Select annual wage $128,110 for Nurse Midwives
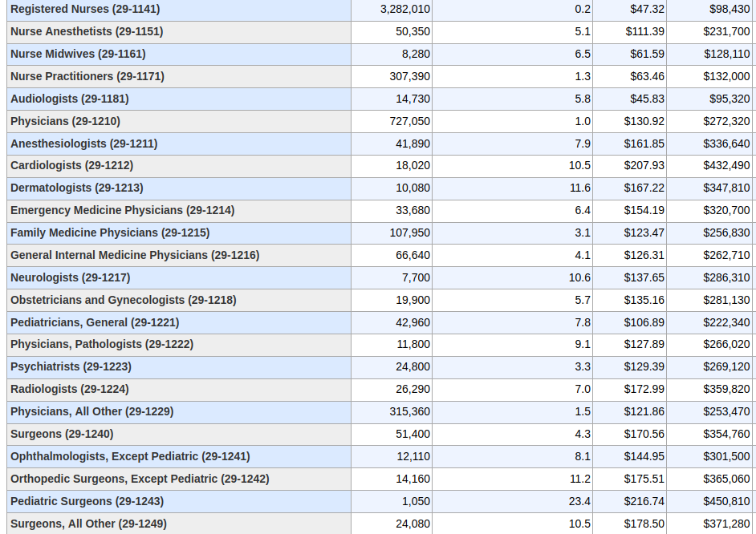This screenshot has width=756, height=534. pos(726,54)
